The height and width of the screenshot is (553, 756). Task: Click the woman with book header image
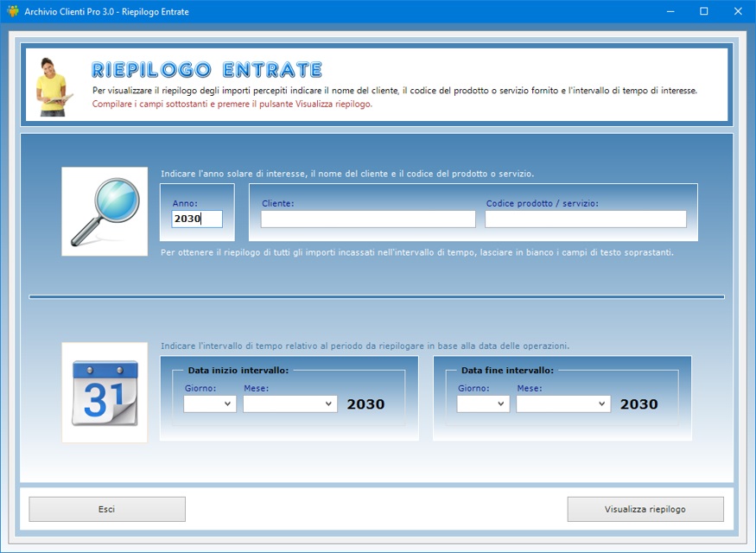(54, 87)
